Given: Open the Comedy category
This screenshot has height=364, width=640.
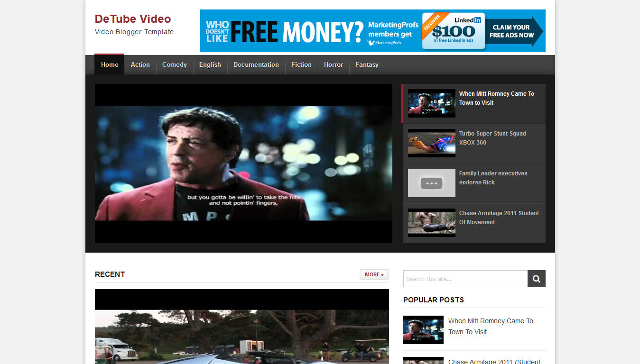Looking at the screenshot, I should click(175, 64).
